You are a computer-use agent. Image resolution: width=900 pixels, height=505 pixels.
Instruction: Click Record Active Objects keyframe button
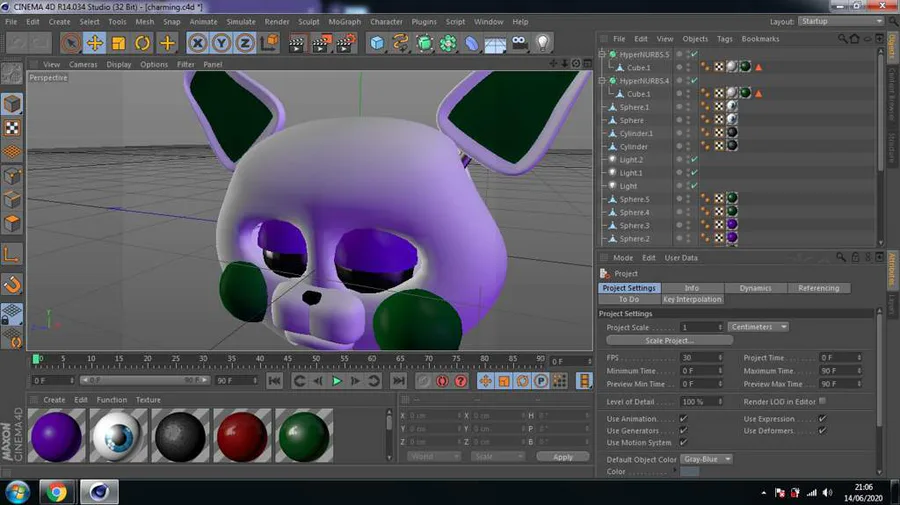click(x=424, y=381)
